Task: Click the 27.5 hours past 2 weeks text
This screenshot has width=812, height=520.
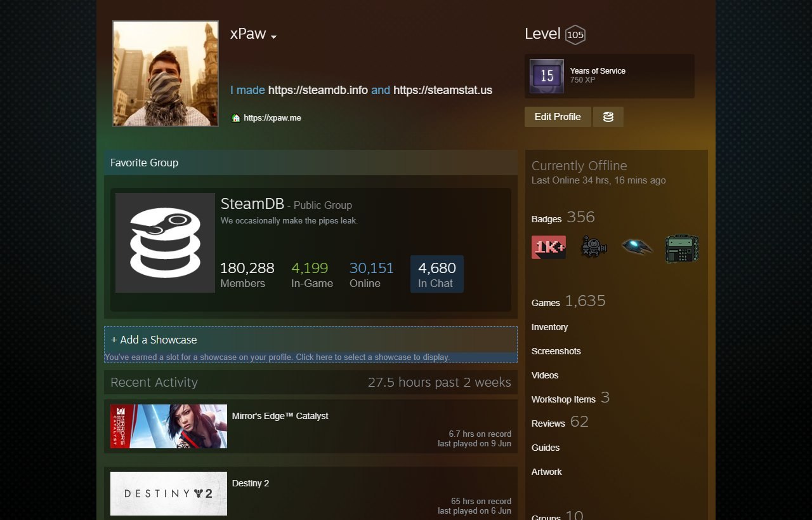Action: 440,382
